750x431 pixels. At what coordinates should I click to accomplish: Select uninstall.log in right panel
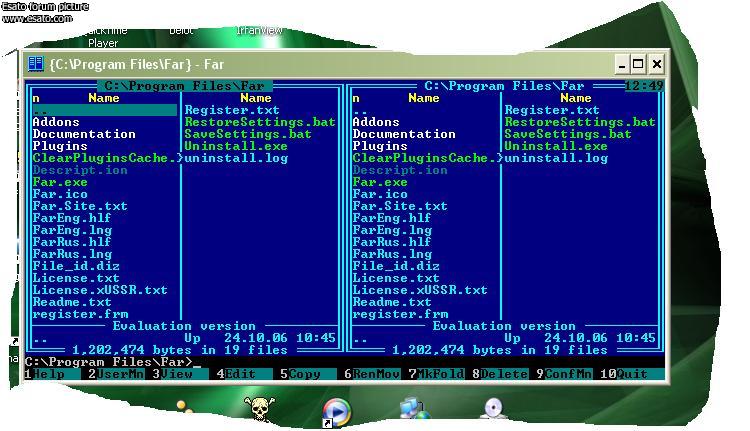pos(556,158)
